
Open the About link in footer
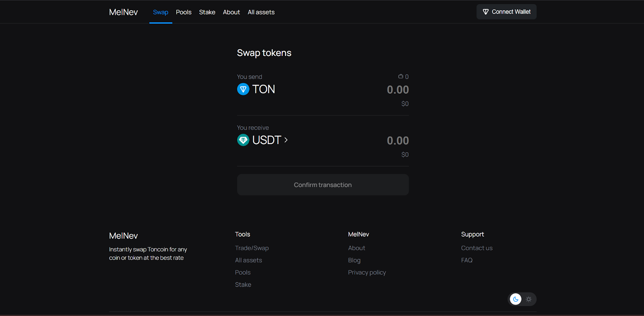click(x=357, y=248)
